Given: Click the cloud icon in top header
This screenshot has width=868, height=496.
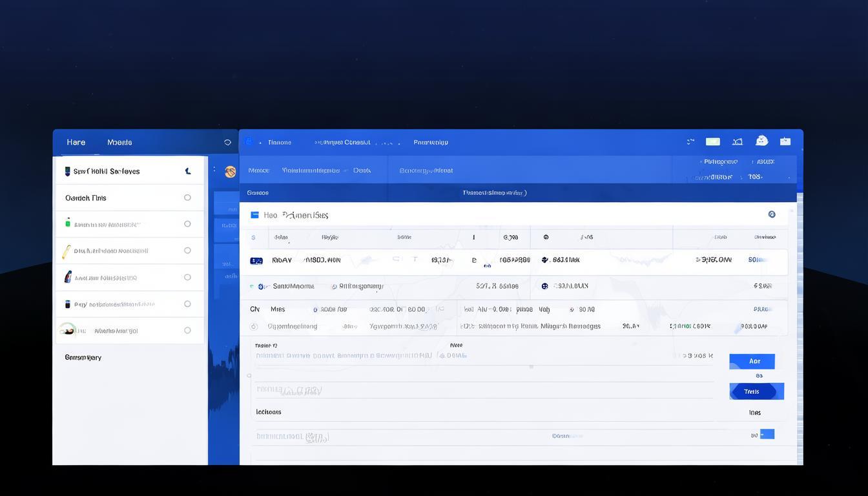Looking at the screenshot, I should click(761, 141).
